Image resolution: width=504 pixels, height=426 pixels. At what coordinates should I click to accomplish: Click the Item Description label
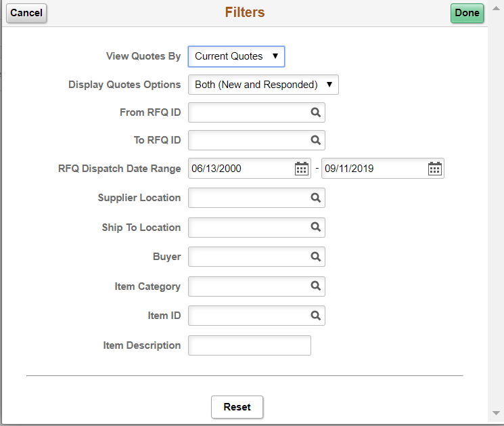tap(142, 345)
